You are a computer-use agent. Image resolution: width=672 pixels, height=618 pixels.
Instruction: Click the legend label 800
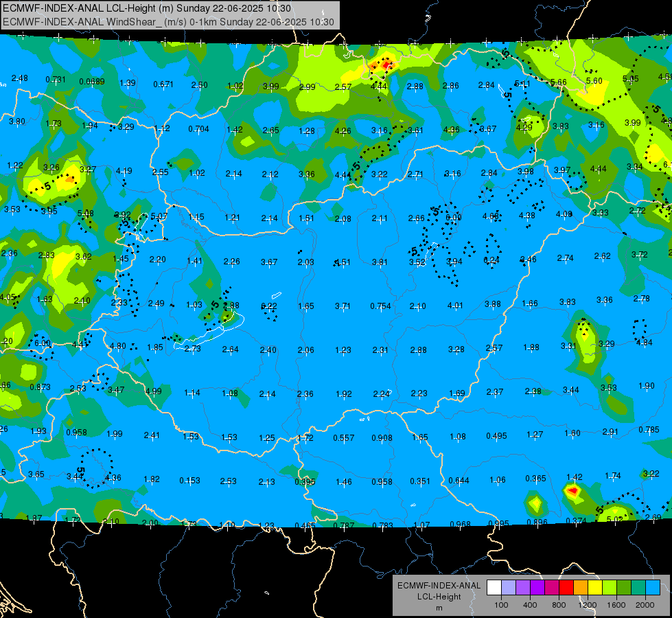tap(559, 605)
